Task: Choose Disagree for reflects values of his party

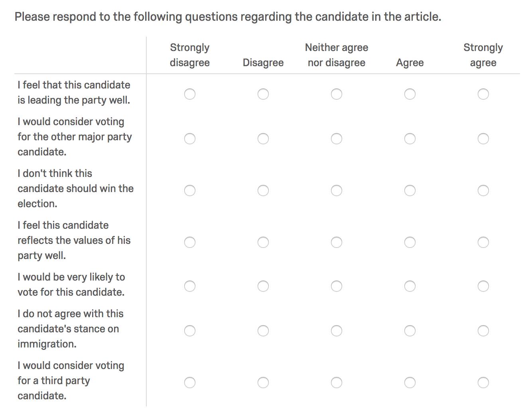Action: [x=263, y=242]
